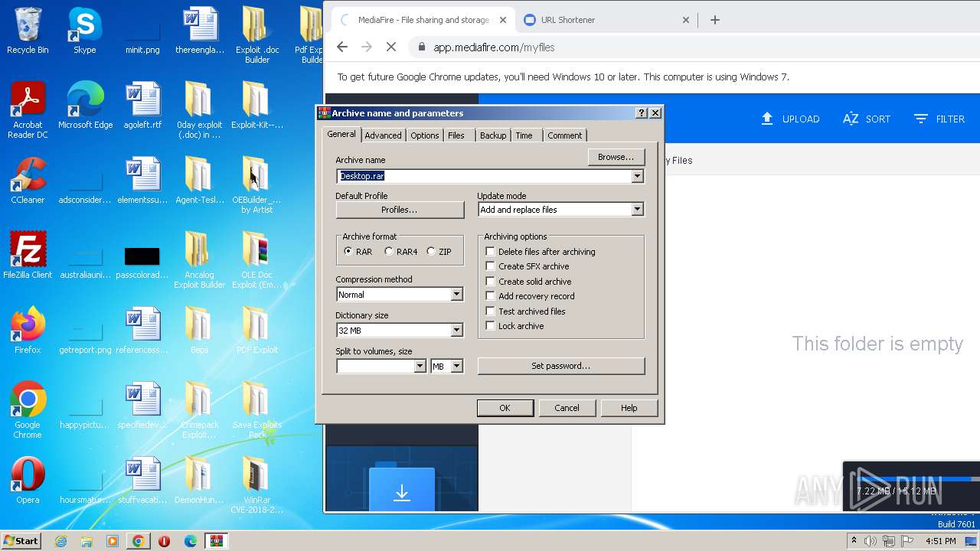Launch Firefox from desktop

tap(28, 331)
